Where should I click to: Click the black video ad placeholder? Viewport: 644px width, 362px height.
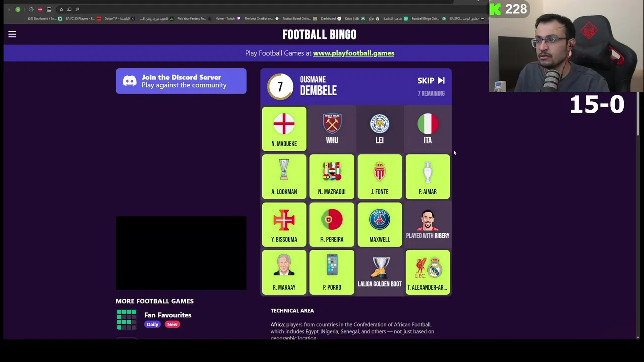[181, 253]
